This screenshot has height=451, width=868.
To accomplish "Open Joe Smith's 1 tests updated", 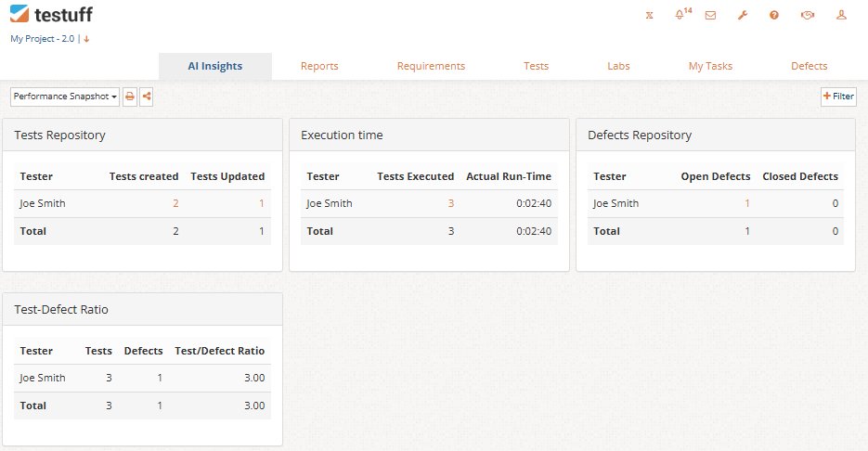I will coord(261,203).
